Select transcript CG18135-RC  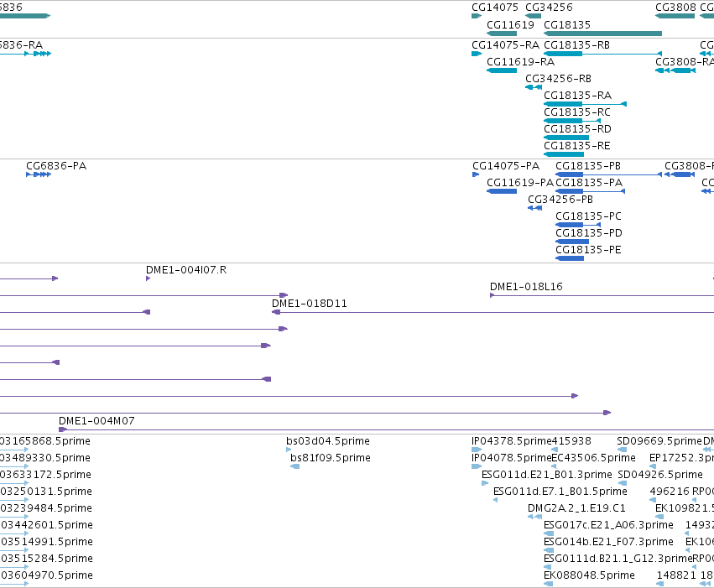pos(577,112)
